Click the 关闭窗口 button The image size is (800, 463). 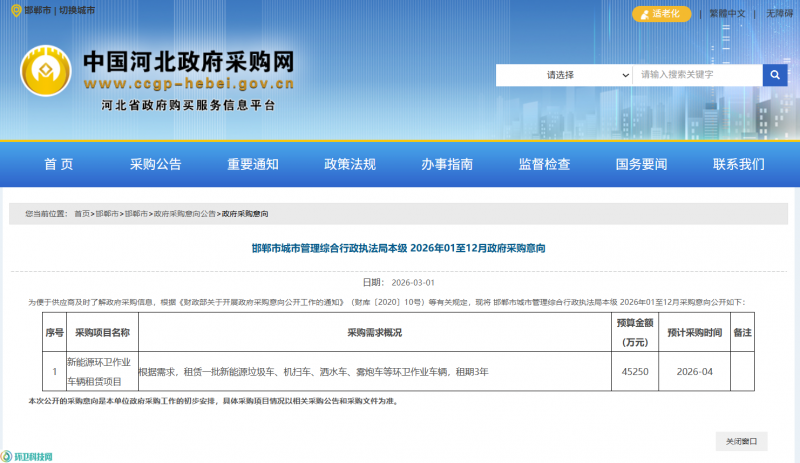click(x=741, y=440)
